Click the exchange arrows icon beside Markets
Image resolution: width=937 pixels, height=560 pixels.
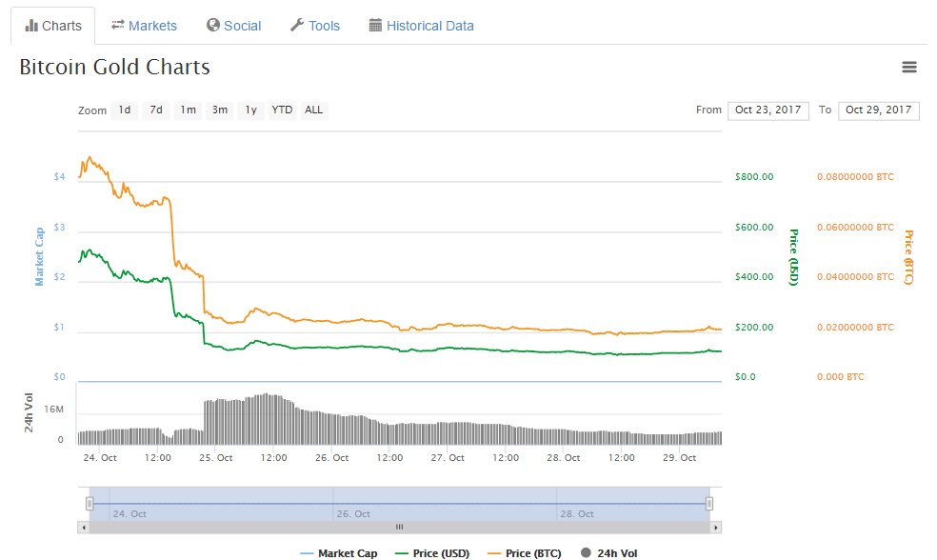coord(118,25)
